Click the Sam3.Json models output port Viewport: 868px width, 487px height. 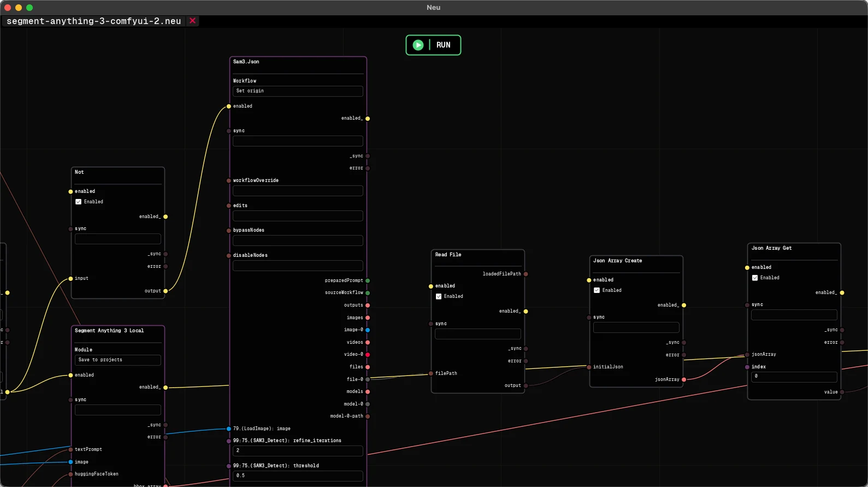click(x=368, y=392)
